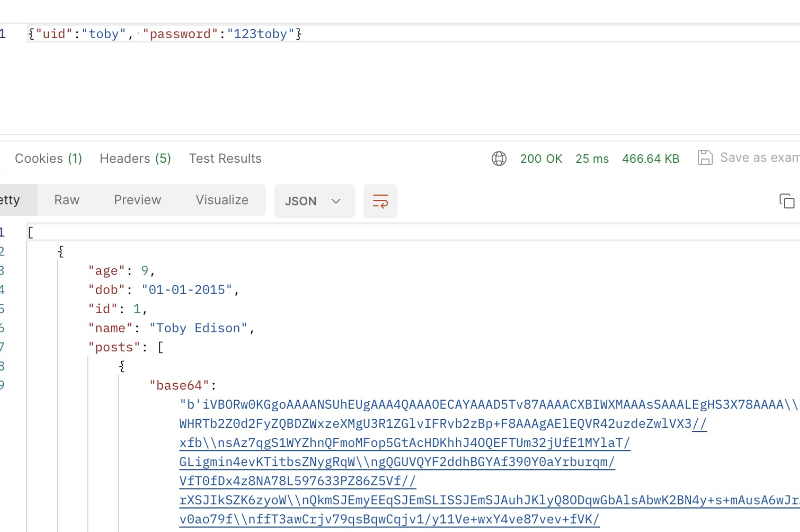Select the Visualize view tab
The width and height of the screenshot is (800, 532).
point(222,200)
